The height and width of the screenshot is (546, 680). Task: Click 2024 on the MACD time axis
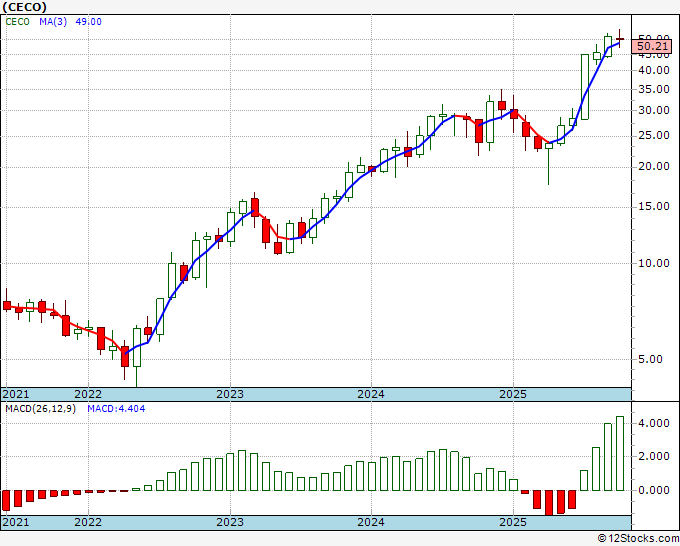click(x=371, y=522)
